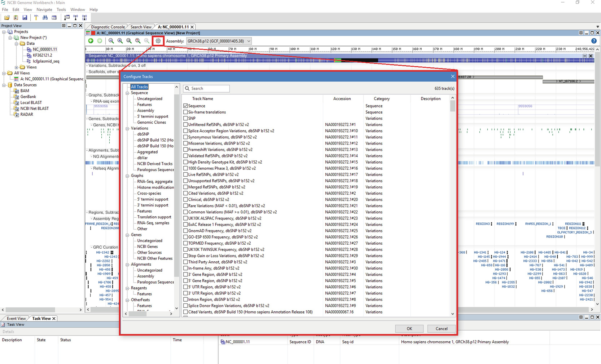601x364 pixels.
Task: Click OK in Configure Tracks dialog
Action: [x=409, y=329]
